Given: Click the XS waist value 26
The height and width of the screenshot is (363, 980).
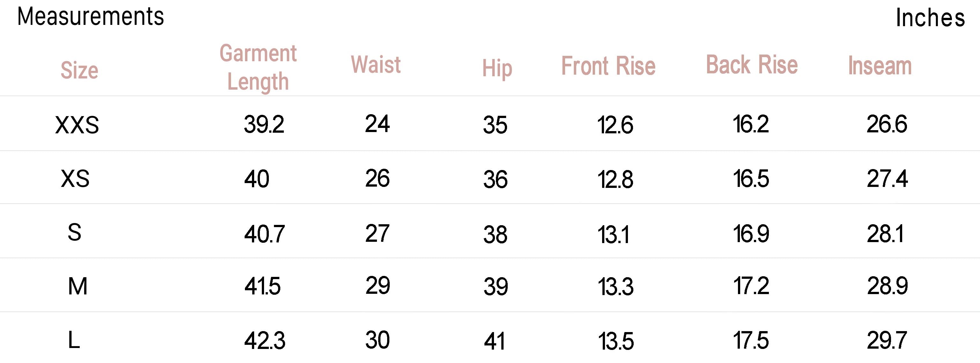Looking at the screenshot, I should click(x=377, y=178).
